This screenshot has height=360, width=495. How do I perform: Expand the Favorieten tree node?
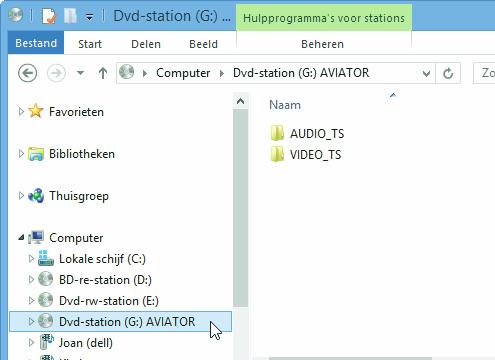21,111
